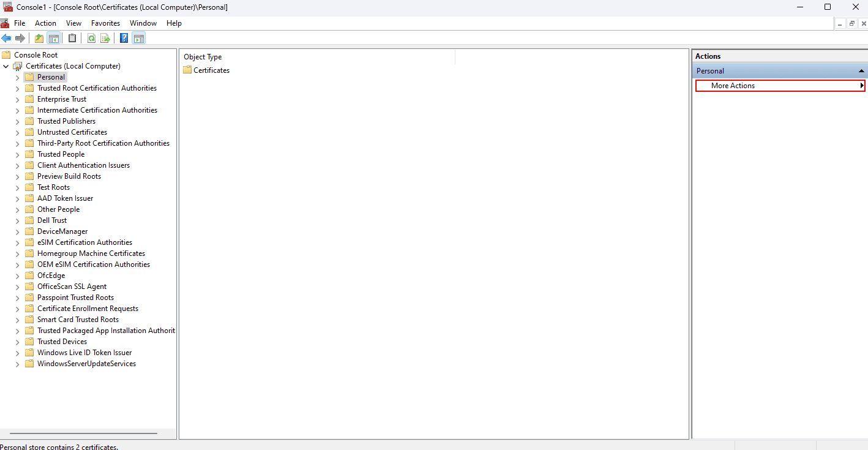Click the folder icon beside Trusted Devices
Viewport: 868px width, 450px height.
point(29,342)
